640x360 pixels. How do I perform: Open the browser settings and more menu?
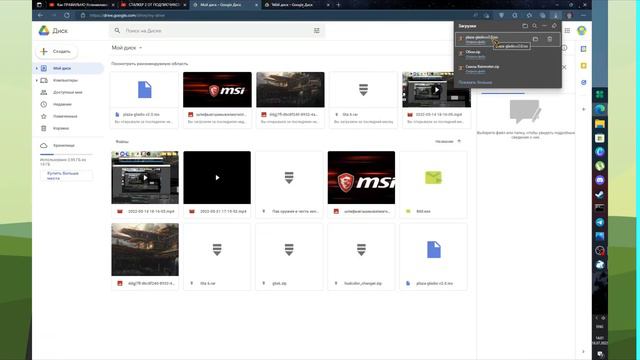coord(583,15)
